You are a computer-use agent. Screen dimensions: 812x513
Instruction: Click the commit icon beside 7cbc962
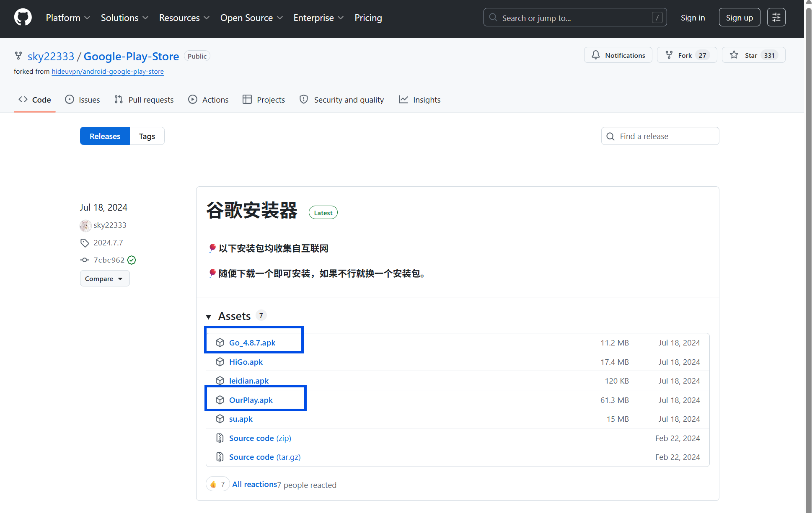[x=85, y=260]
